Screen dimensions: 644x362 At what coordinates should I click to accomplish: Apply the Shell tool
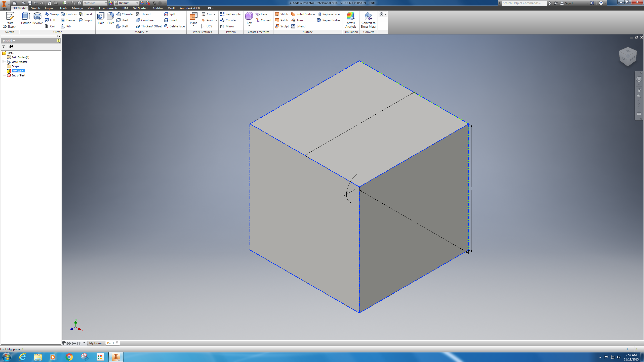coord(122,20)
